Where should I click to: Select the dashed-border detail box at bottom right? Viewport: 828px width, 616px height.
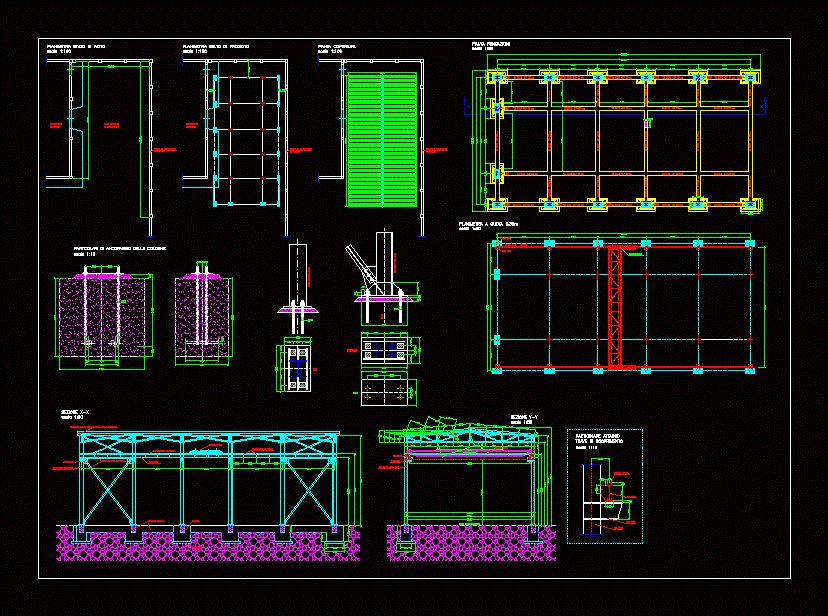[x=604, y=486]
